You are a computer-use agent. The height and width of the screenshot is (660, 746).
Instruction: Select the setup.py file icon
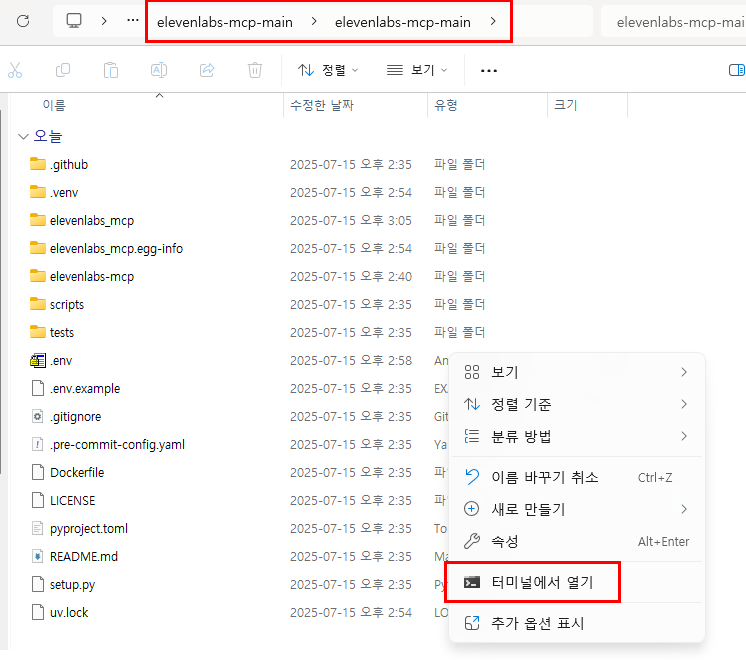pyautogui.click(x=38, y=584)
